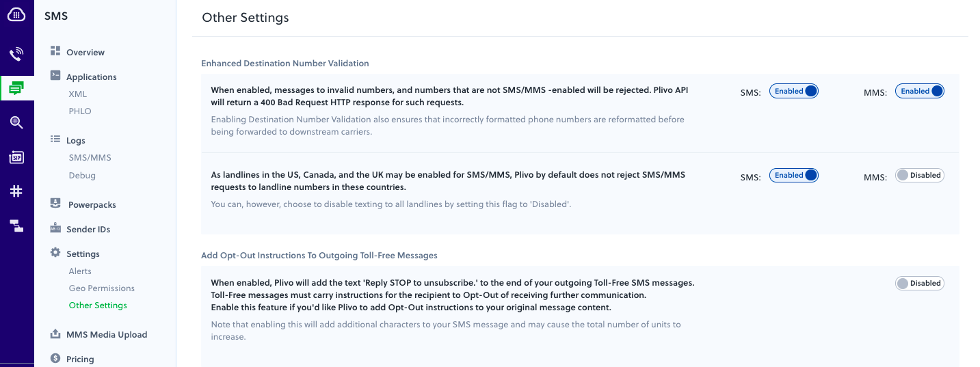The height and width of the screenshot is (367, 980).
Task: Open the PHLO flow icon in rail
Action: (16, 226)
